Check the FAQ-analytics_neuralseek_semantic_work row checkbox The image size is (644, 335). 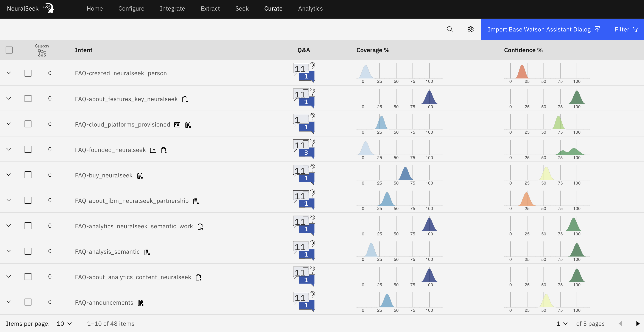pyautogui.click(x=28, y=226)
